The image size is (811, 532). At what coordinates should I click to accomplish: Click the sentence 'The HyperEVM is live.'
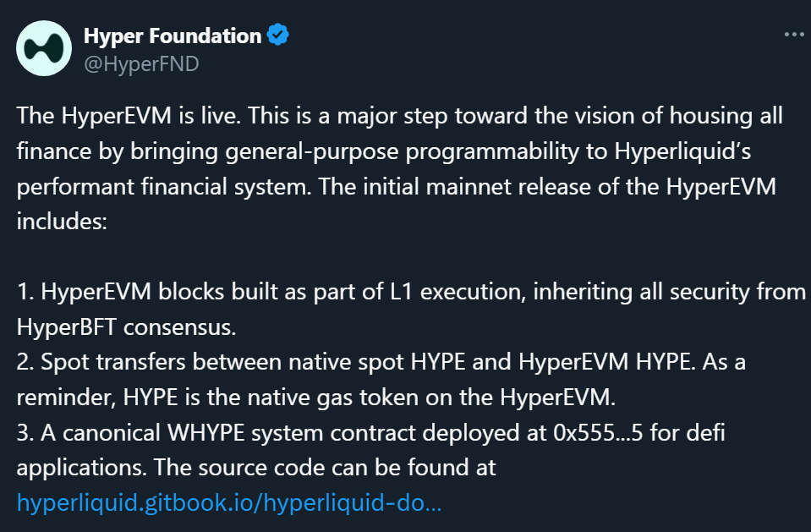[x=129, y=115]
